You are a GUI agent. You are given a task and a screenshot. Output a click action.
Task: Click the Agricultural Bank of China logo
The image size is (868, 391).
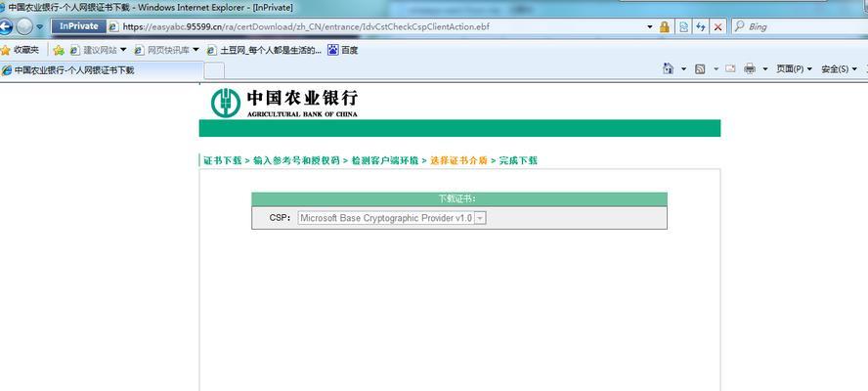click(284, 103)
